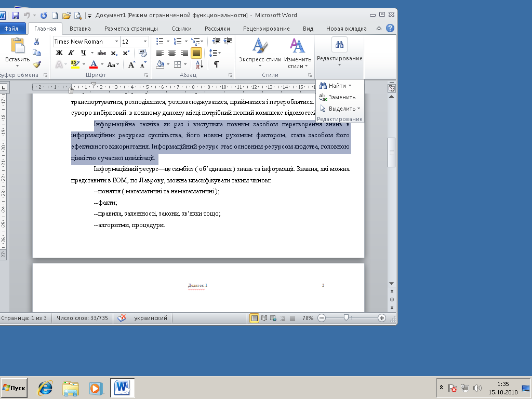Switch to Вид tab
Screen dimensions: 532x399
click(x=308, y=29)
